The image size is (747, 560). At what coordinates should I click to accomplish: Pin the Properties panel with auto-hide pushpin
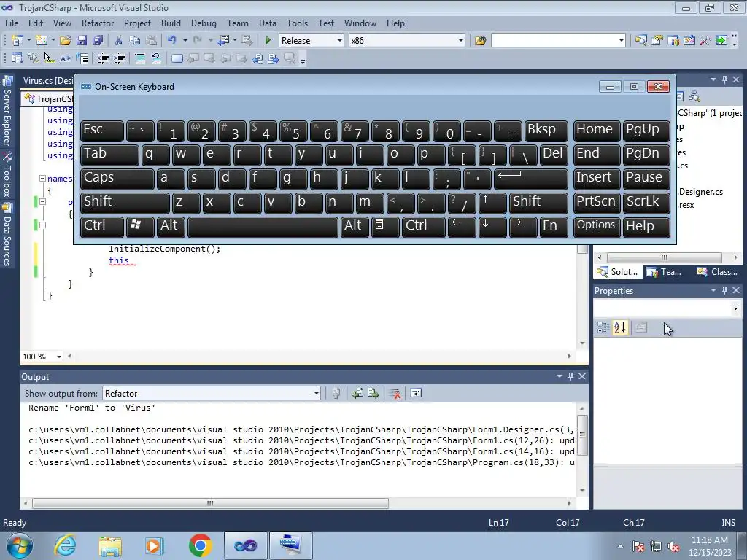(x=724, y=290)
